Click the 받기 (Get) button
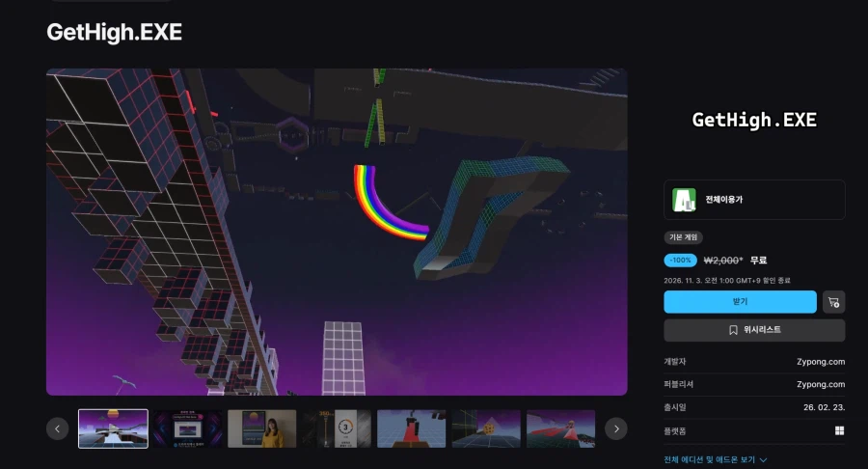 (x=740, y=302)
